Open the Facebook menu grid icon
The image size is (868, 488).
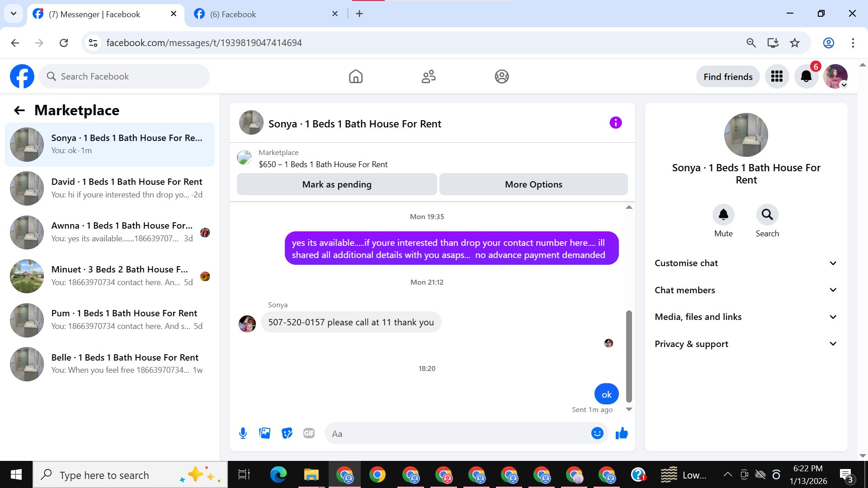pyautogui.click(x=777, y=76)
